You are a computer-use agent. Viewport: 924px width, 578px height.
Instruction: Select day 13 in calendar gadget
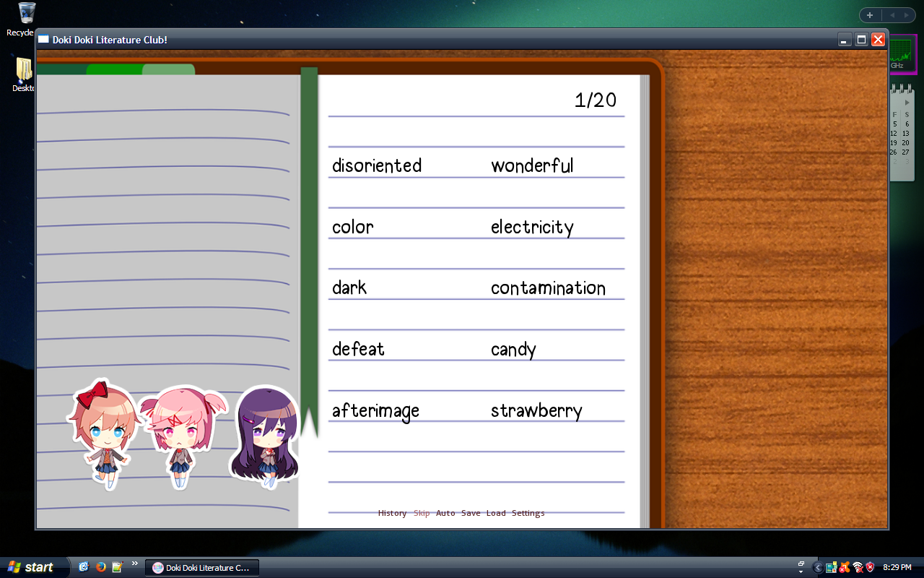(906, 134)
